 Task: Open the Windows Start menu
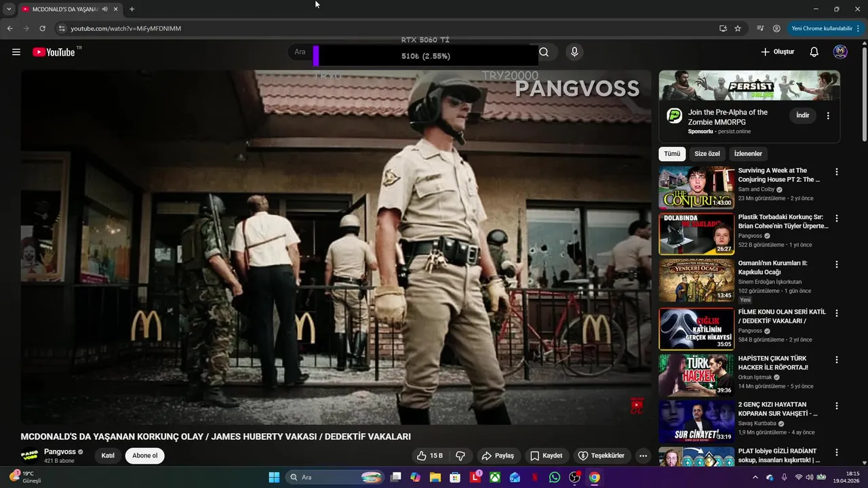(x=274, y=477)
